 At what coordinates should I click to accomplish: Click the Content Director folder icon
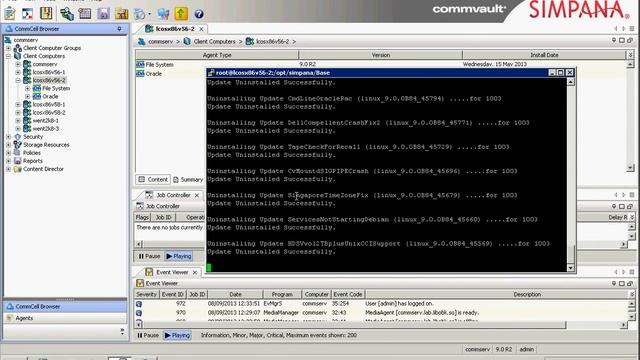pos(18,169)
